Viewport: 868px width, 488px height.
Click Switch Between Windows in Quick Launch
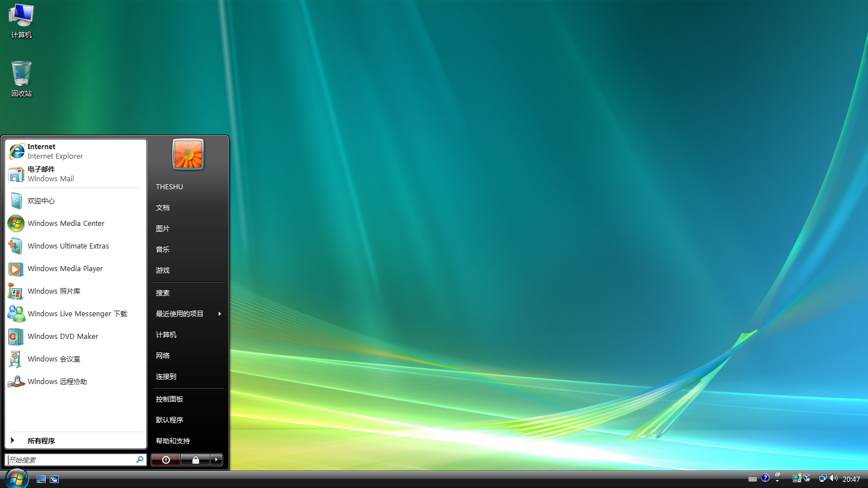[x=54, y=479]
